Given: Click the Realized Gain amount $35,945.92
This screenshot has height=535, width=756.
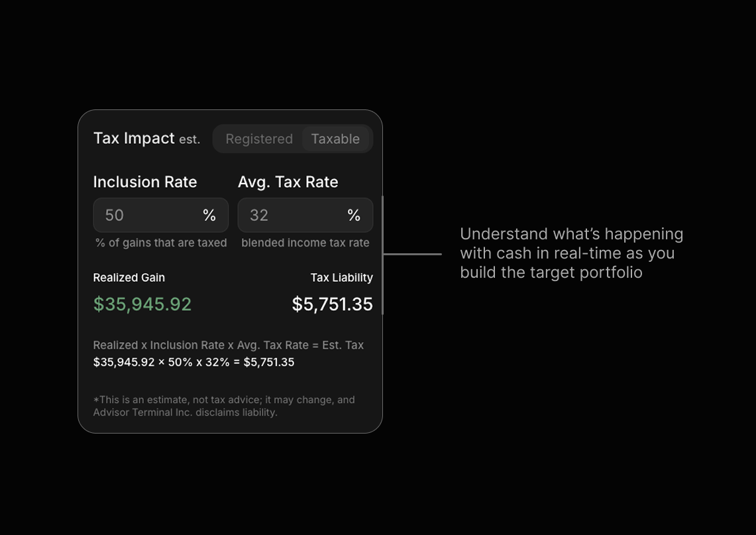Looking at the screenshot, I should 142,304.
